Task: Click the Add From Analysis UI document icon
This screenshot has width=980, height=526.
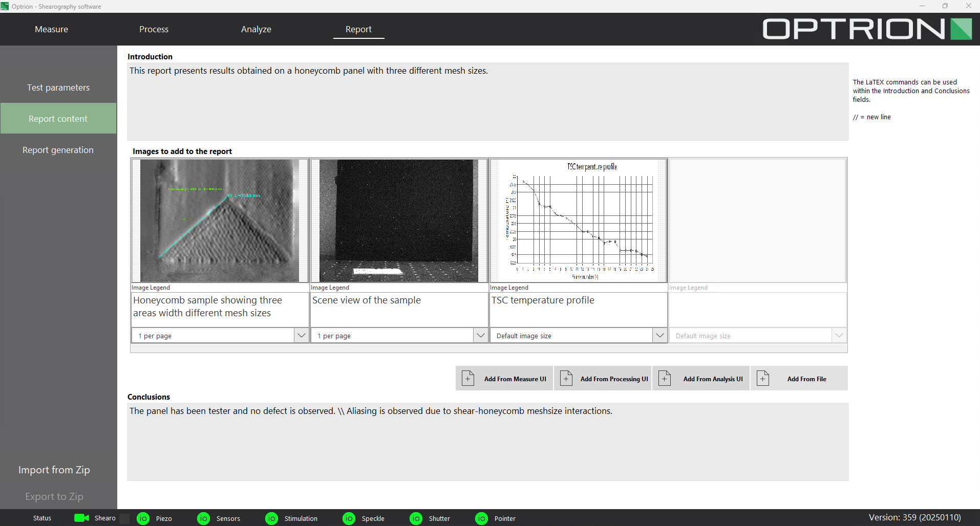Action: click(665, 378)
